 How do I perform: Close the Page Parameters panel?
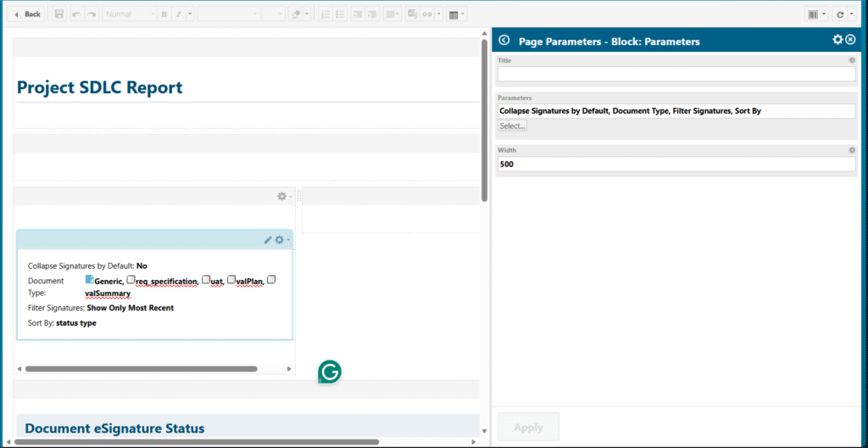[850, 40]
